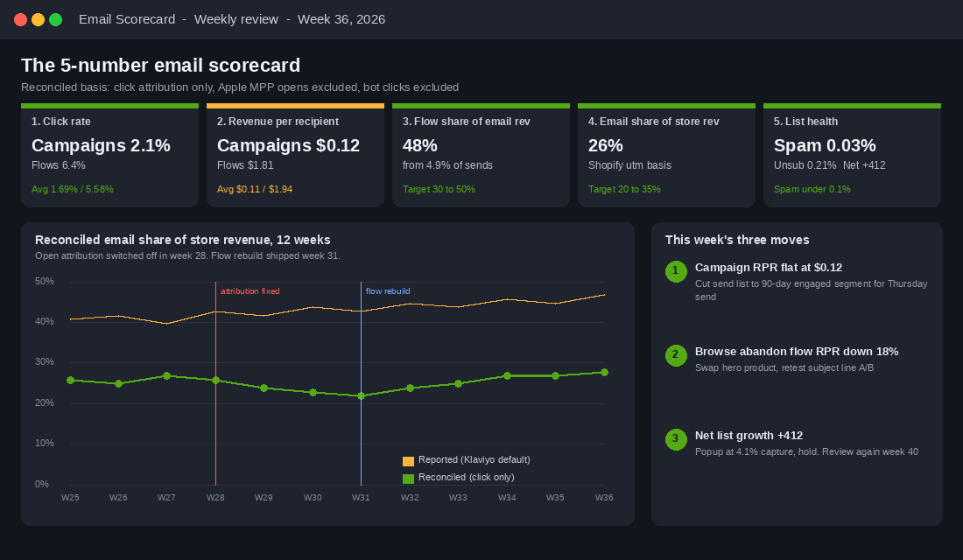Open the 'Campaign RPR flat at $0.12' move

pos(769,267)
